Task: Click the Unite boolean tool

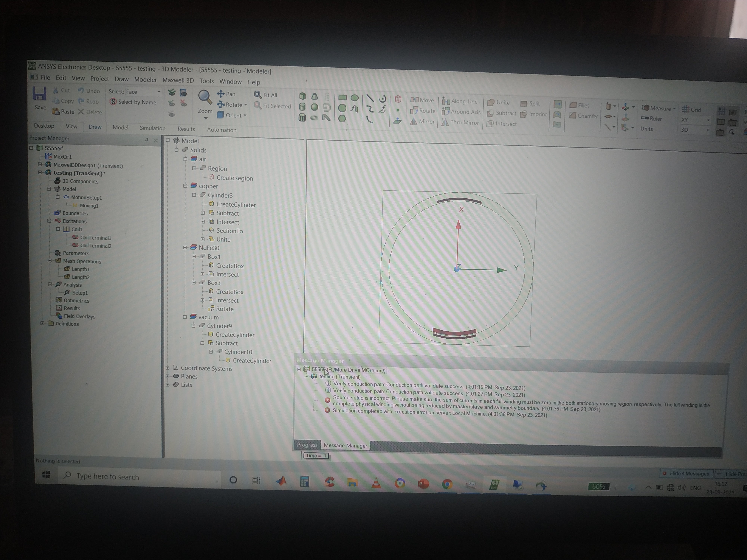Action: tap(498, 102)
